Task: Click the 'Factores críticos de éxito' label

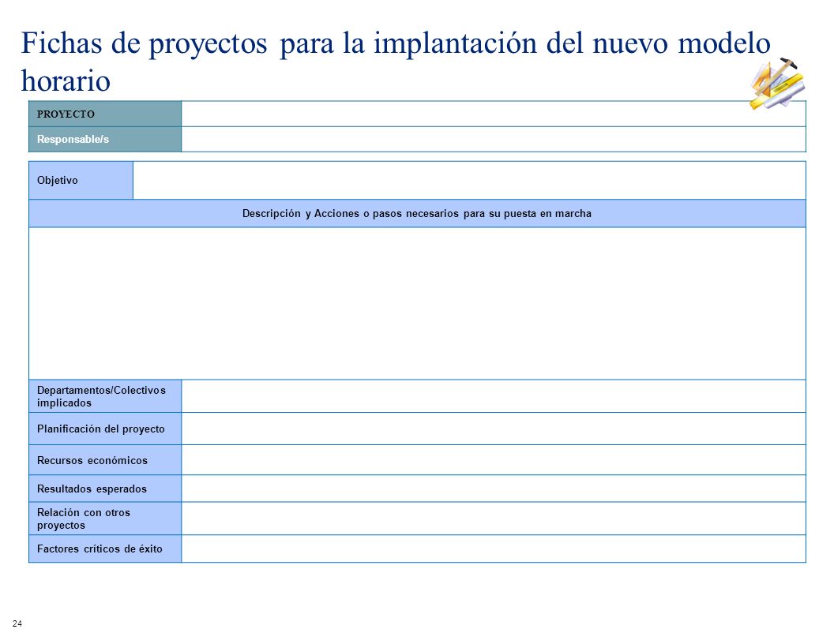Action: pyautogui.click(x=105, y=549)
